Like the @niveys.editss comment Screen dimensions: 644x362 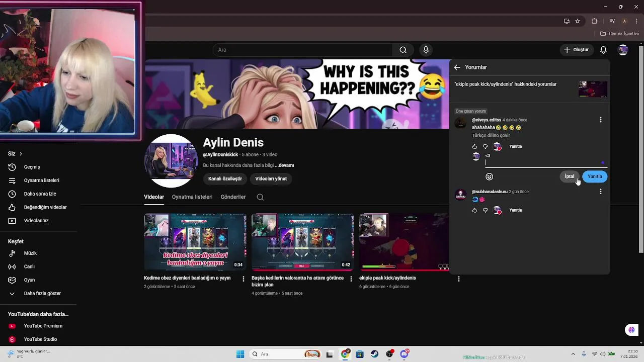coord(474,147)
